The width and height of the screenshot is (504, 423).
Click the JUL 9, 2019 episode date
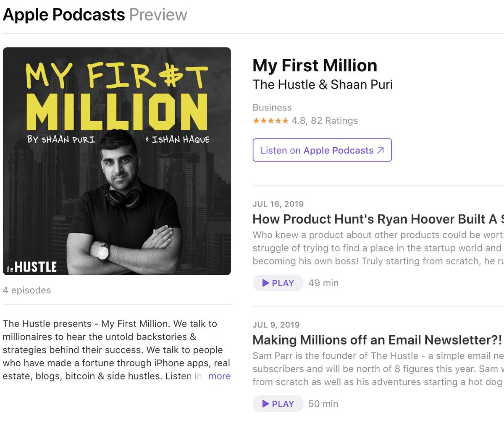(x=276, y=325)
